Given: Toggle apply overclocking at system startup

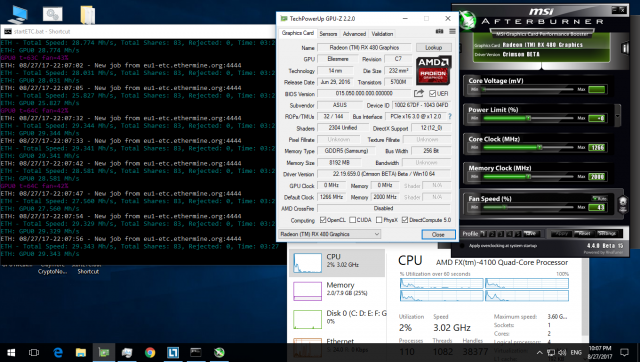Looking at the screenshot, I should click(462, 246).
